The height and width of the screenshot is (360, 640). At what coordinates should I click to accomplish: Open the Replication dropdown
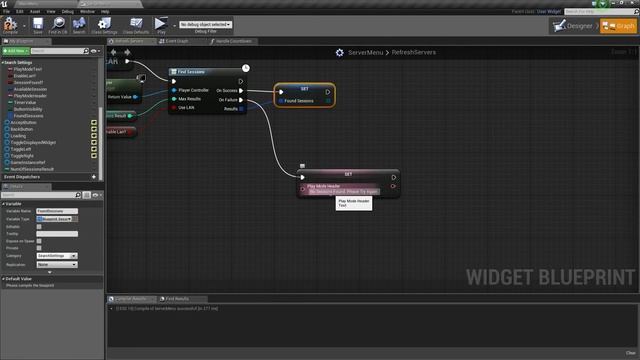pyautogui.click(x=57, y=264)
